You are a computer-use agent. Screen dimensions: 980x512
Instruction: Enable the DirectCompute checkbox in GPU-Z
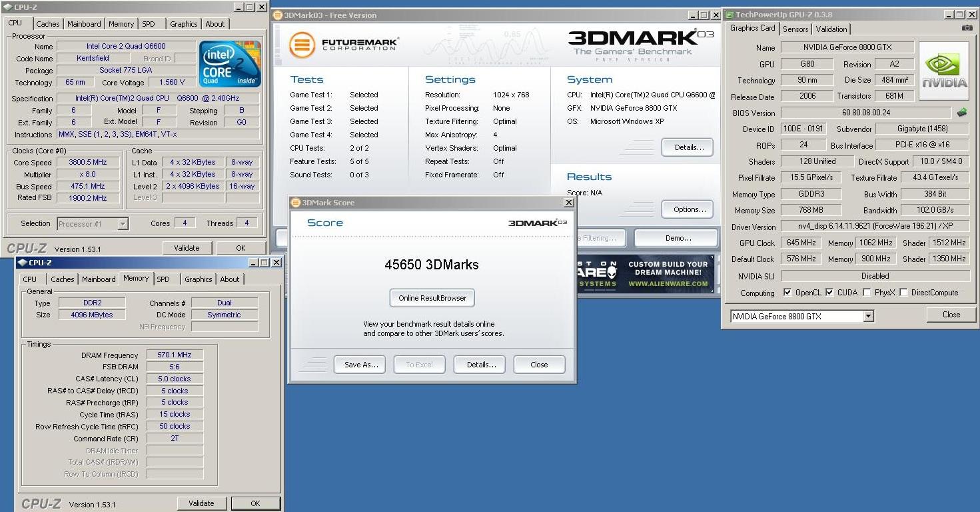coord(903,292)
